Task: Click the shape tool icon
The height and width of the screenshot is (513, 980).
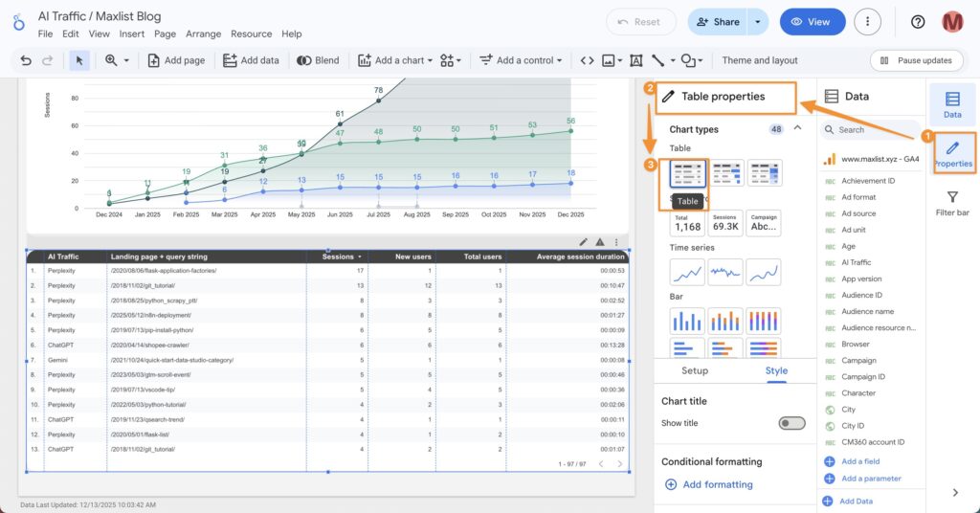Action: 688,60
